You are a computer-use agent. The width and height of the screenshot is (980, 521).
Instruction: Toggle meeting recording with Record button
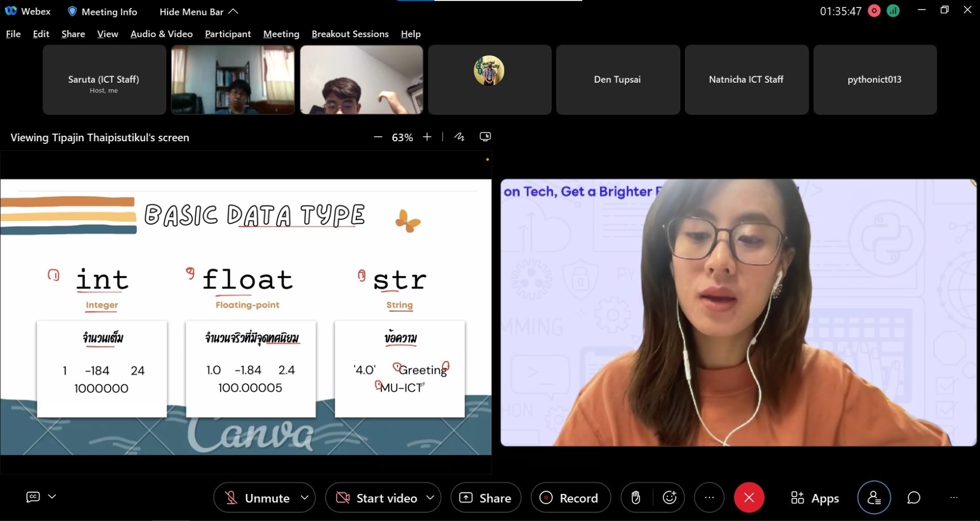pyautogui.click(x=570, y=497)
